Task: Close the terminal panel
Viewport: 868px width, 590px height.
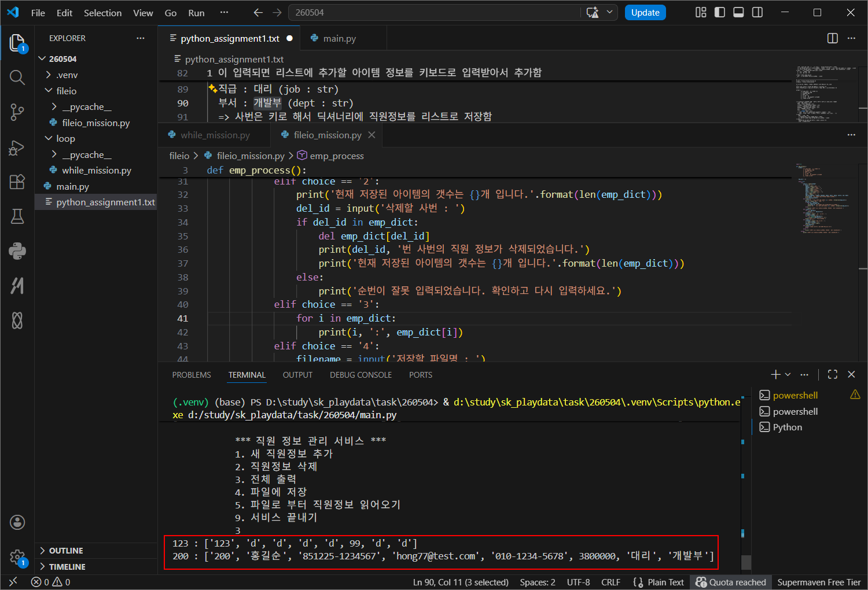Action: [x=851, y=375]
